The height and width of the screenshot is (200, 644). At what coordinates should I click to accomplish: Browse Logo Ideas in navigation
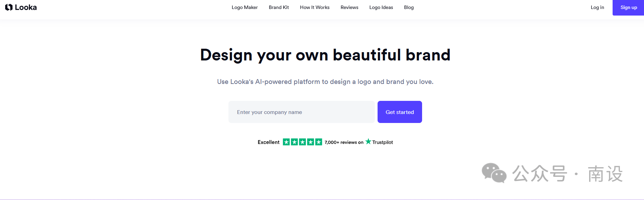click(381, 7)
